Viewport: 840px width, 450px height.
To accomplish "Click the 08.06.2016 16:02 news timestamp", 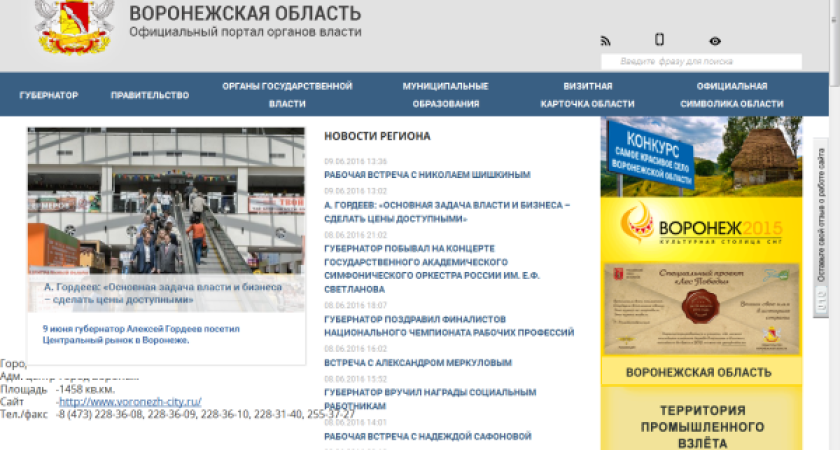I will (x=355, y=349).
